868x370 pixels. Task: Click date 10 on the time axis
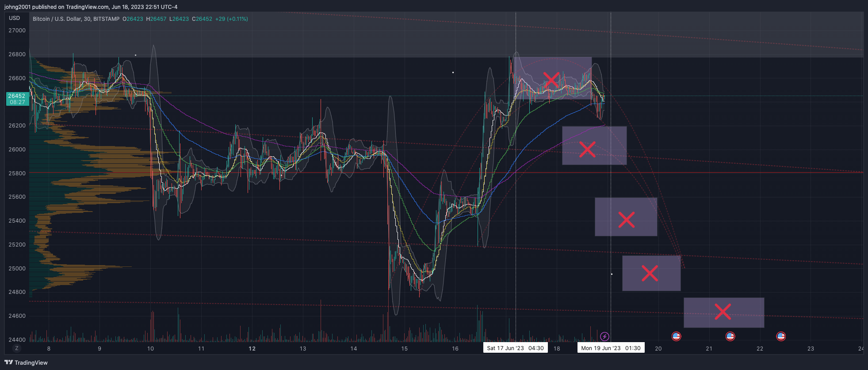pos(151,349)
